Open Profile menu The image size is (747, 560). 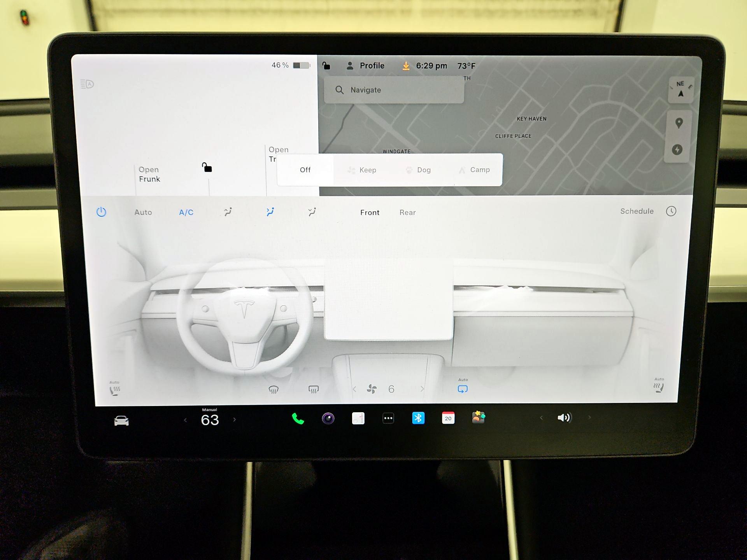365,66
